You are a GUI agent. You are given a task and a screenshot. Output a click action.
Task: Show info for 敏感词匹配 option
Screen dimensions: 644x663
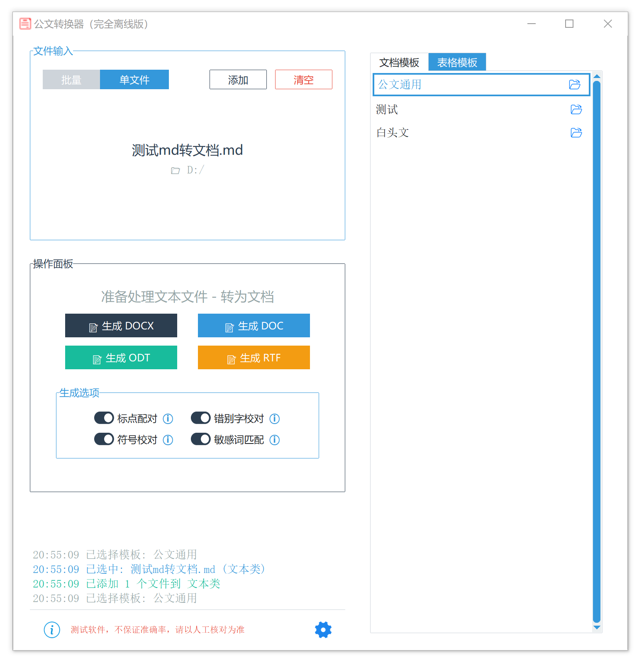(x=275, y=440)
